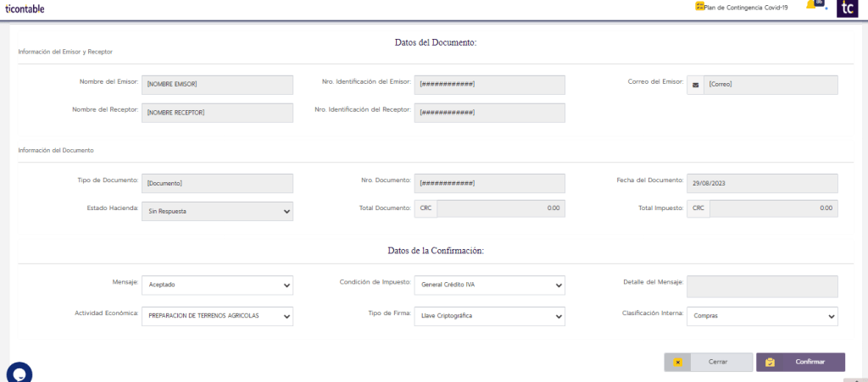Open the tc user profile icon
The width and height of the screenshot is (868, 382).
tap(847, 8)
